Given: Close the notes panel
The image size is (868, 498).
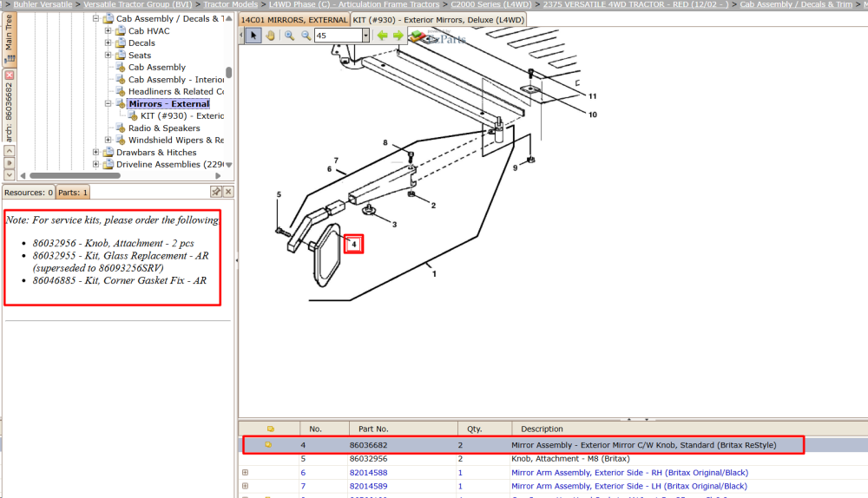Looking at the screenshot, I should point(228,192).
